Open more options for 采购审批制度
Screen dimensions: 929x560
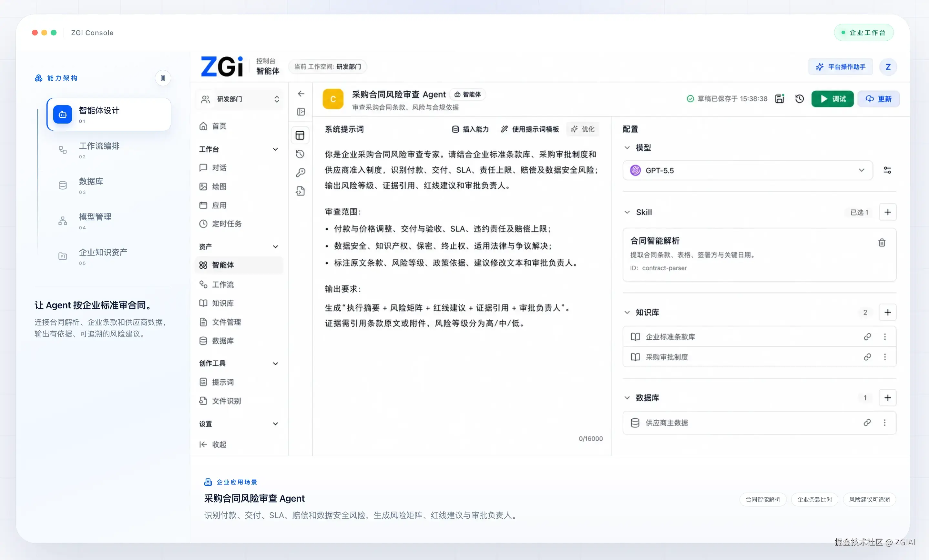click(x=885, y=357)
